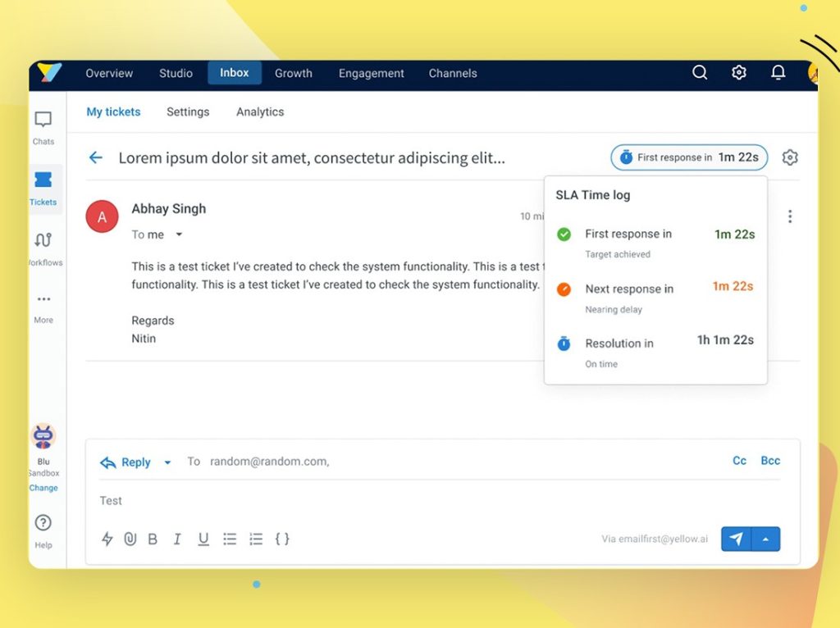
Task: Click the To recipient field random@random.com
Action: click(269, 462)
